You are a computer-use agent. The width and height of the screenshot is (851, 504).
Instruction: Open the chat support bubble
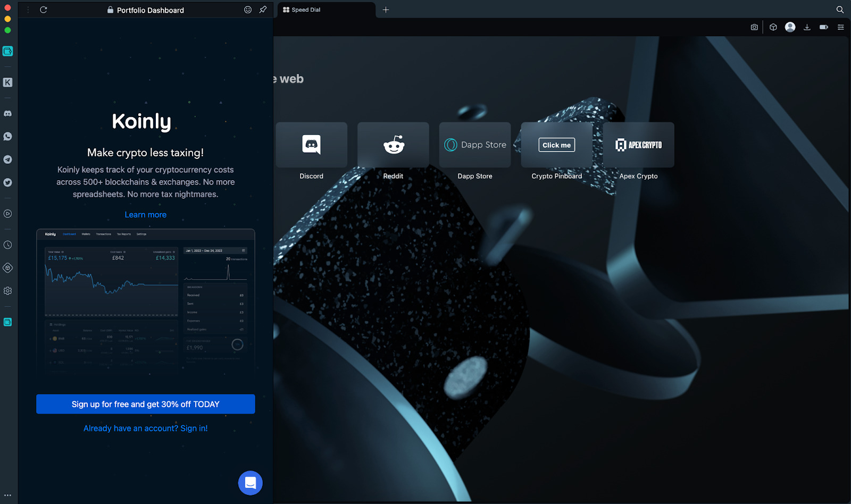click(251, 483)
